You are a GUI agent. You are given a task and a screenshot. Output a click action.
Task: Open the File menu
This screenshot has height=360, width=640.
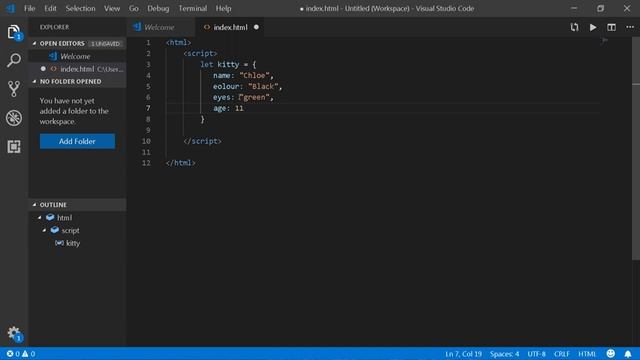29,8
